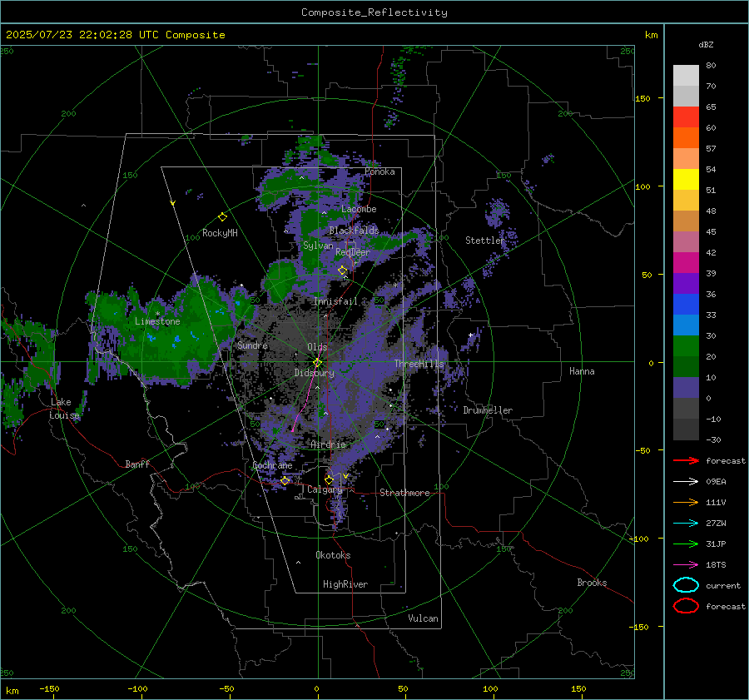Click the Sylvan label

[318, 246]
